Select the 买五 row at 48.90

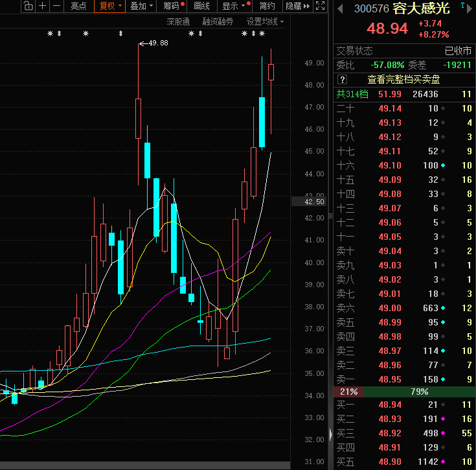[x=404, y=462]
